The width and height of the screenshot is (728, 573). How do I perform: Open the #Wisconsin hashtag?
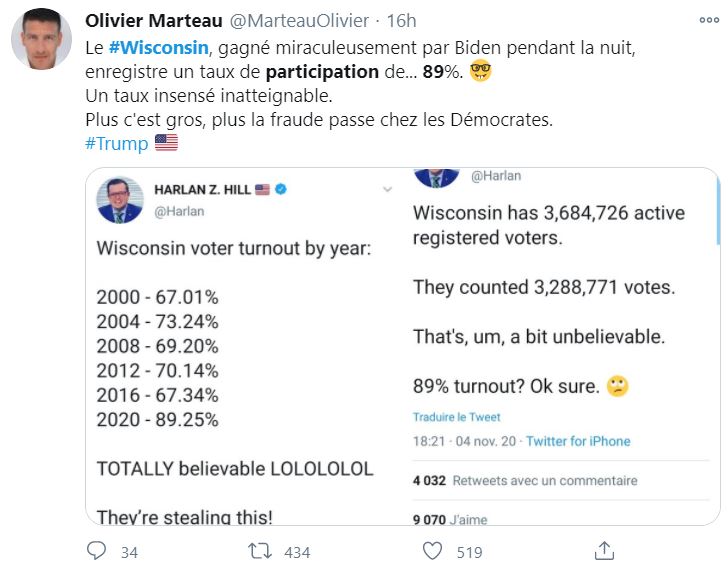(x=158, y=47)
